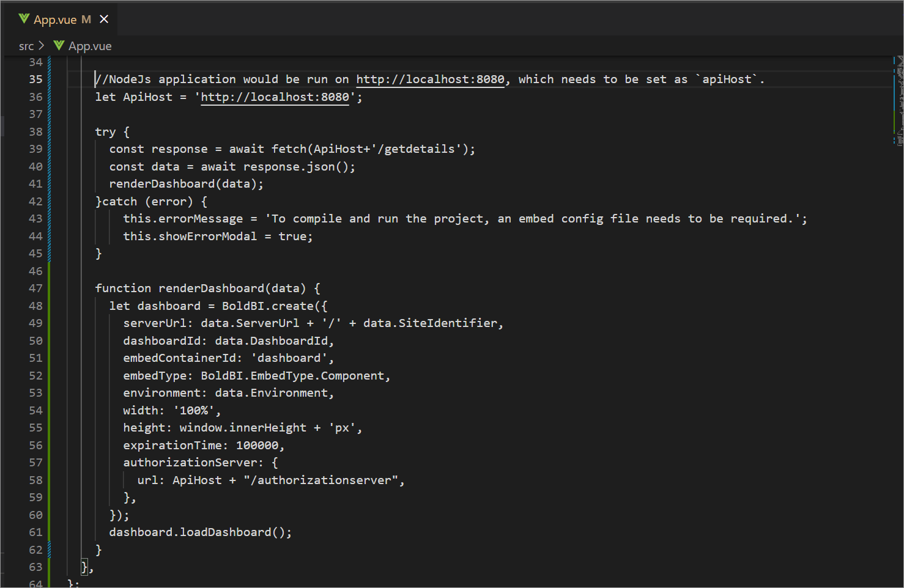Follow the localhost:8080 link inside the ApiHost string

275,97
